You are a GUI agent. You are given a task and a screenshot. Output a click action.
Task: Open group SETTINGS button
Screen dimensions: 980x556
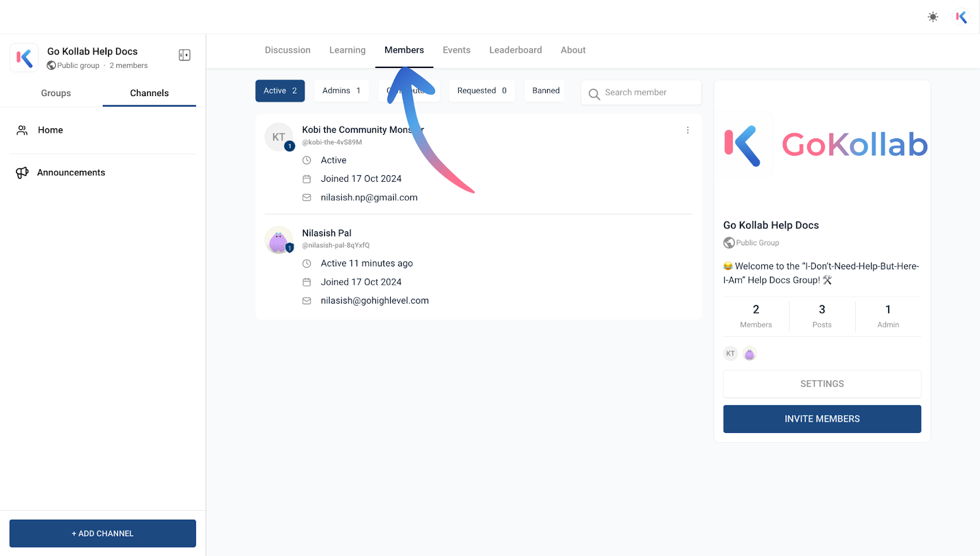pyautogui.click(x=822, y=384)
